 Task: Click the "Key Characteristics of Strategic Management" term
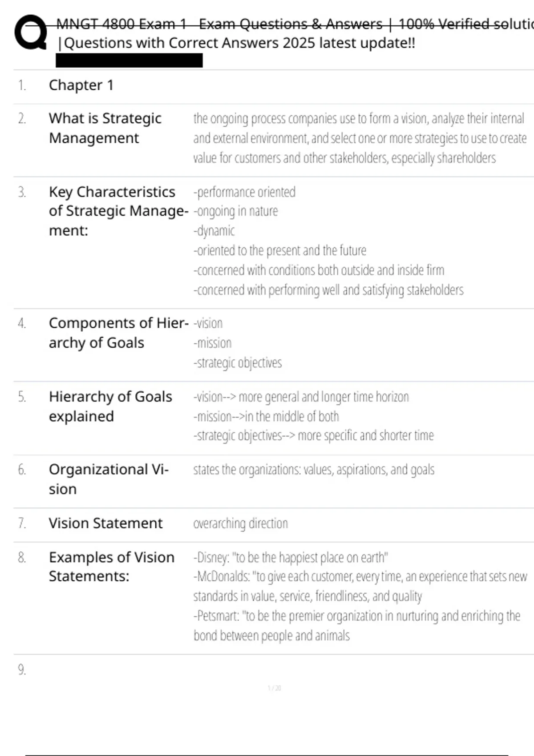(118, 211)
